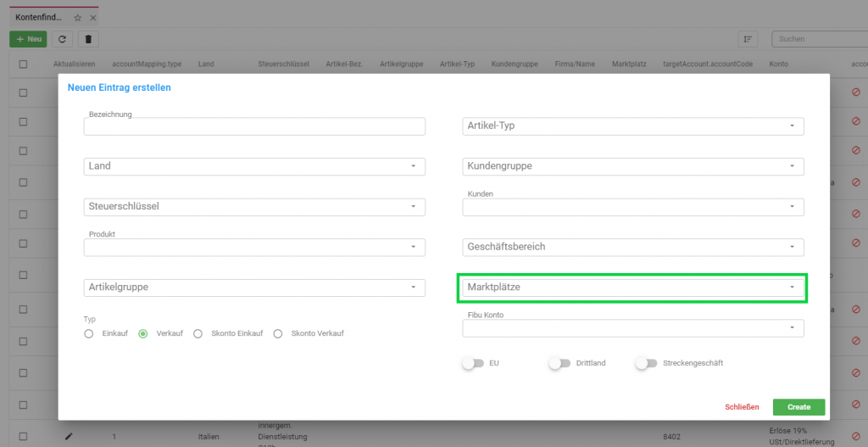Enable the Streckengeschäft switch
Image resolution: width=868 pixels, height=447 pixels.
[647, 363]
